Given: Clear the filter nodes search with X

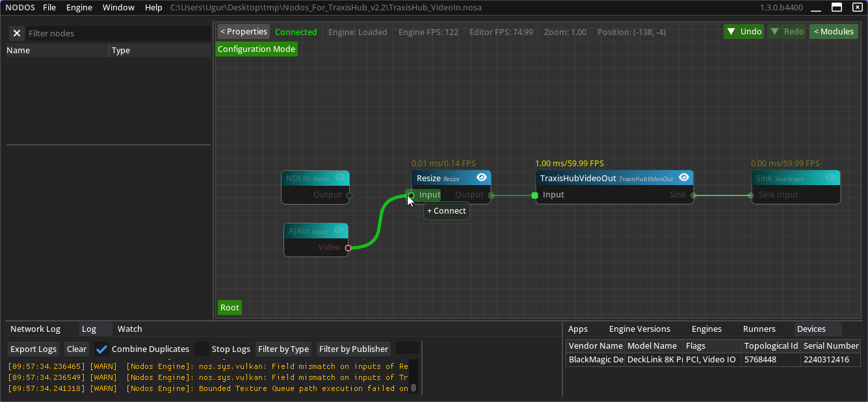Looking at the screenshot, I should (x=17, y=33).
